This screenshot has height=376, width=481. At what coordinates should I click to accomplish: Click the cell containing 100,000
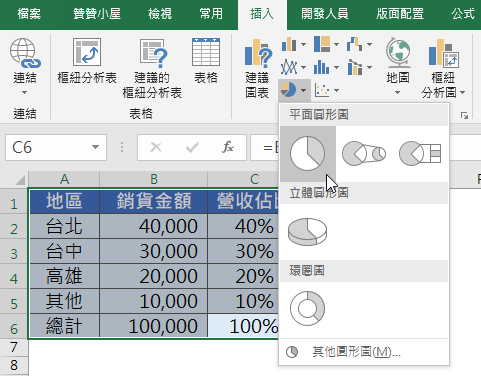(154, 326)
